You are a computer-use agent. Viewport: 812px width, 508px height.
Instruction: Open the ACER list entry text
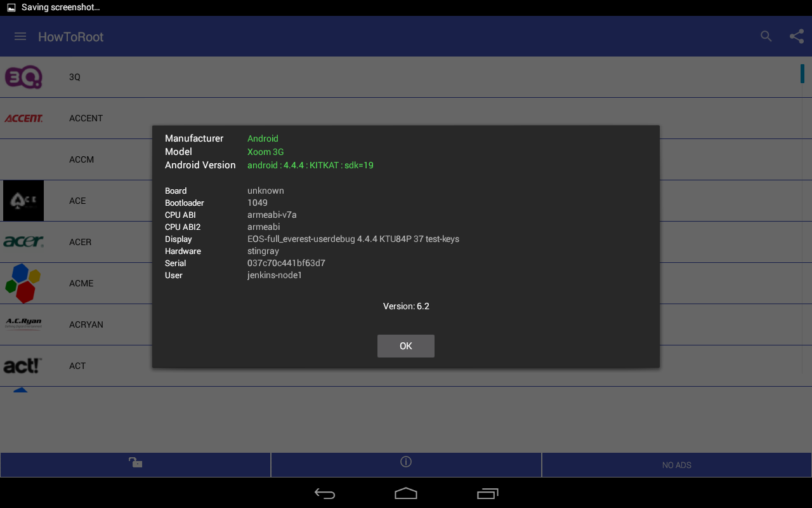pos(80,242)
